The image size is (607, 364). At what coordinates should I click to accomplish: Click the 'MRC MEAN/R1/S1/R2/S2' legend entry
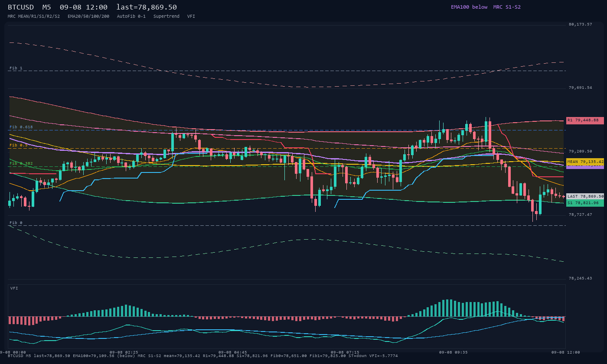pos(34,16)
